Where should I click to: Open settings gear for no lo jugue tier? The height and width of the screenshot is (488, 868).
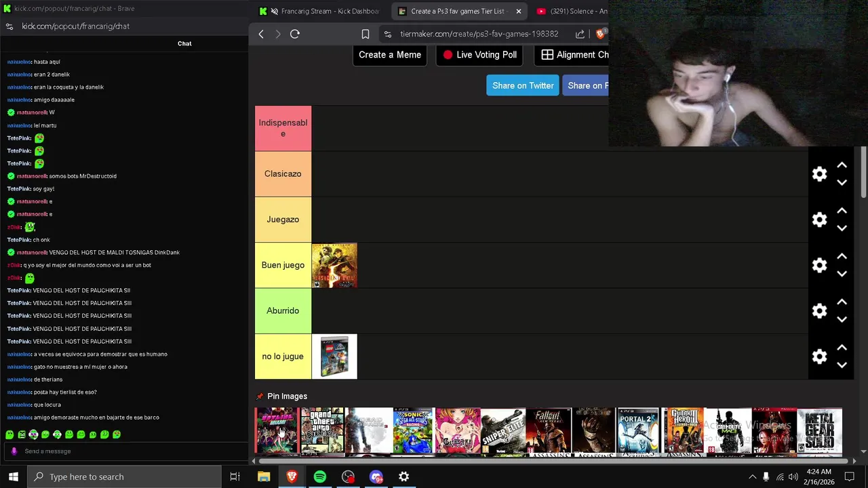(x=820, y=357)
